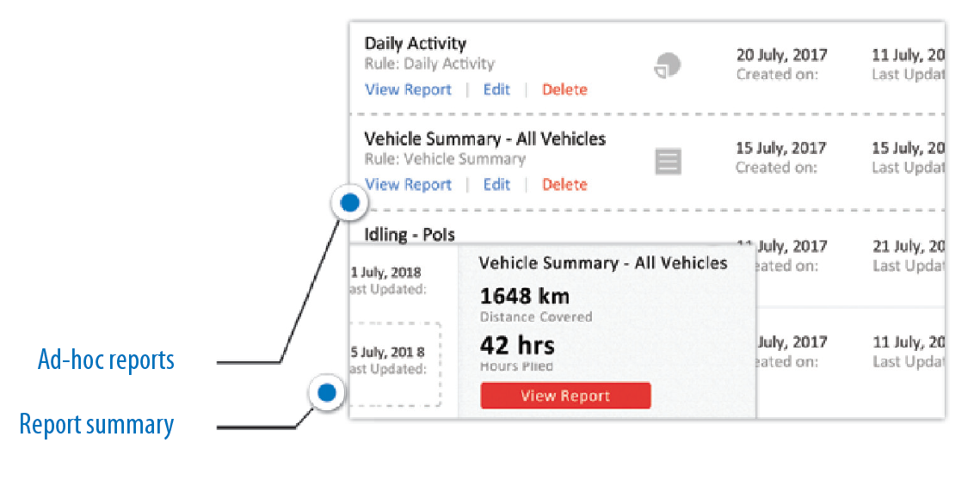This screenshot has width=980, height=498.
Task: Open View Report link under Daily Activity
Action: click(x=408, y=89)
